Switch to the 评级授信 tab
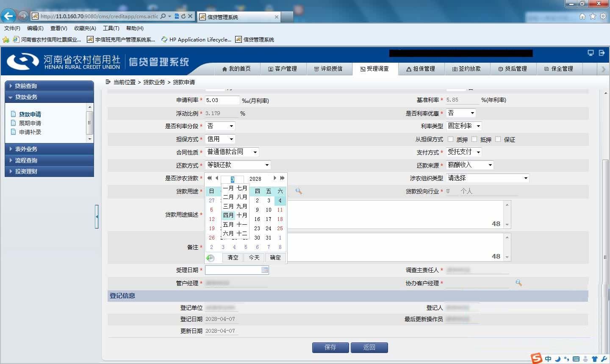The width and height of the screenshot is (610, 364). pos(329,69)
